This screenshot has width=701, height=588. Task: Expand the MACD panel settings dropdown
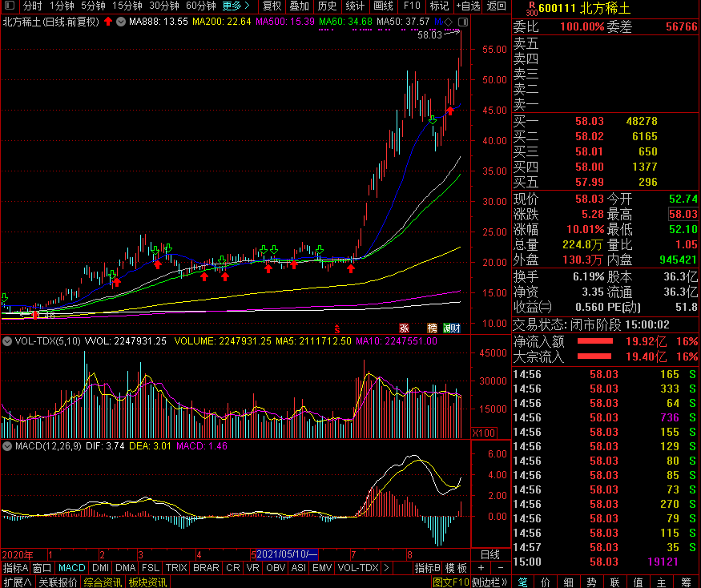(x=7, y=445)
